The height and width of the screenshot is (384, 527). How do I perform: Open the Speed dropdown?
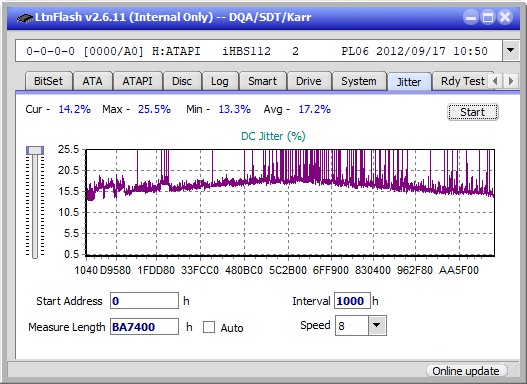point(377,325)
